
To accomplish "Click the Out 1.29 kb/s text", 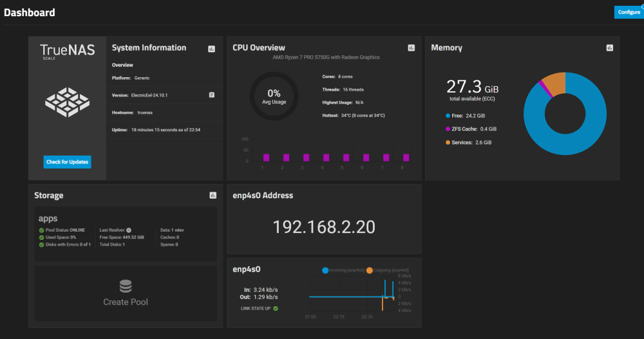I will pos(259,297).
